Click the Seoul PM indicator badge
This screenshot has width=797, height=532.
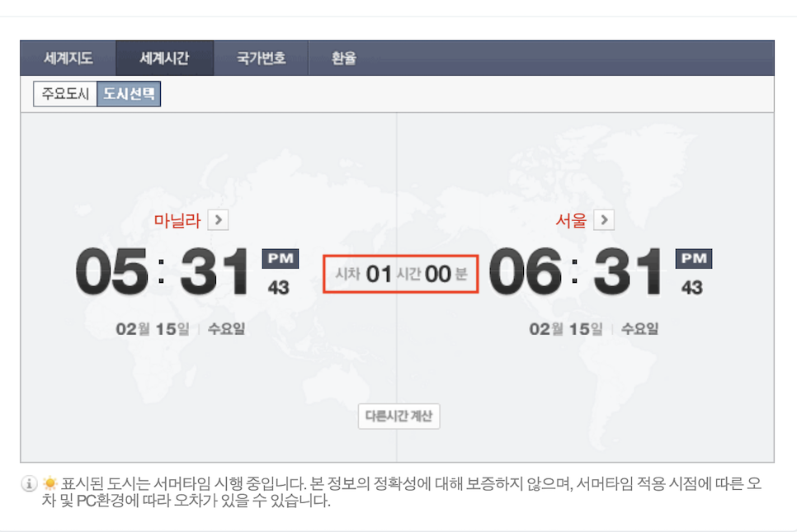[694, 259]
